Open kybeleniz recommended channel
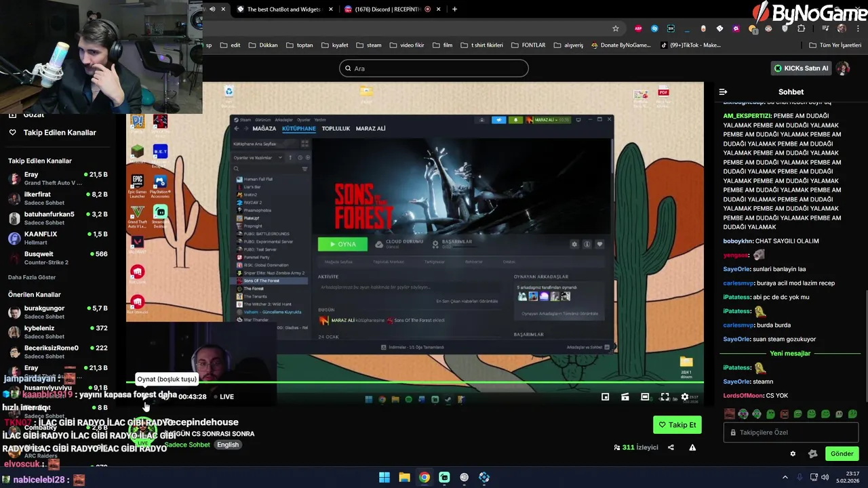Viewport: 868px width, 488px height. pos(58,332)
